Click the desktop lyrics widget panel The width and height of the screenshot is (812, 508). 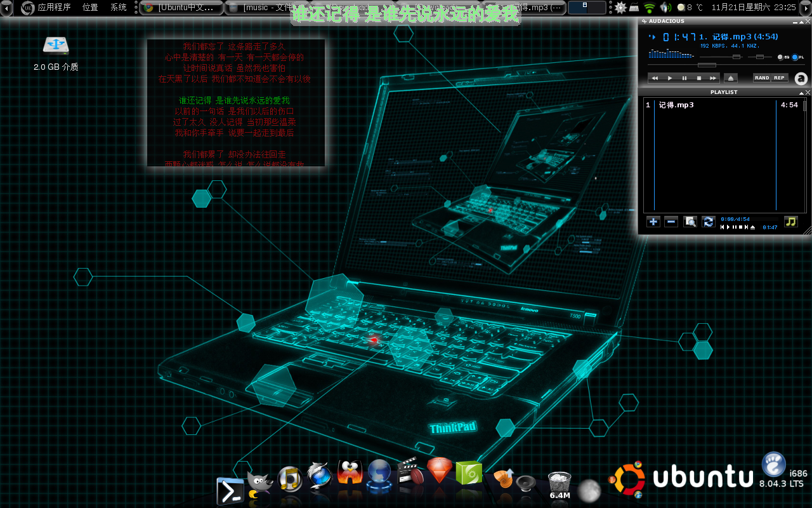(236, 103)
